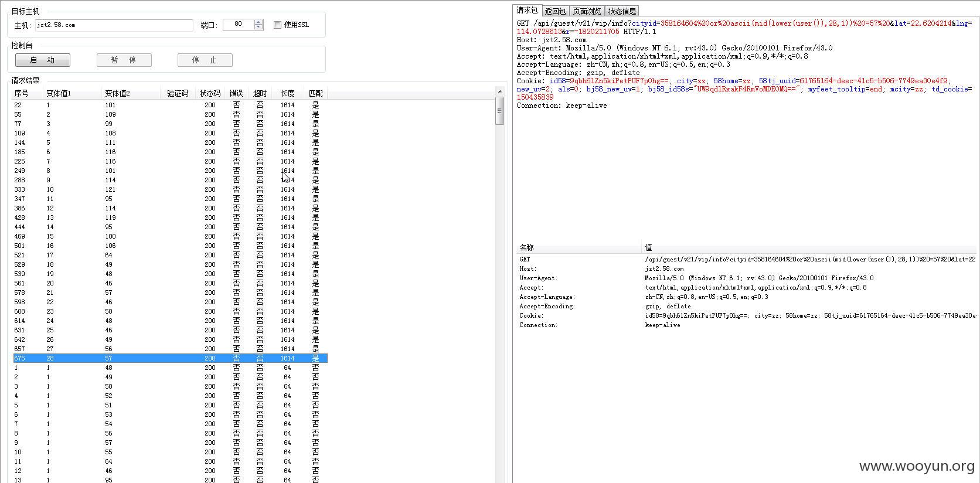Select the result row with 序号 77

tap(170, 124)
